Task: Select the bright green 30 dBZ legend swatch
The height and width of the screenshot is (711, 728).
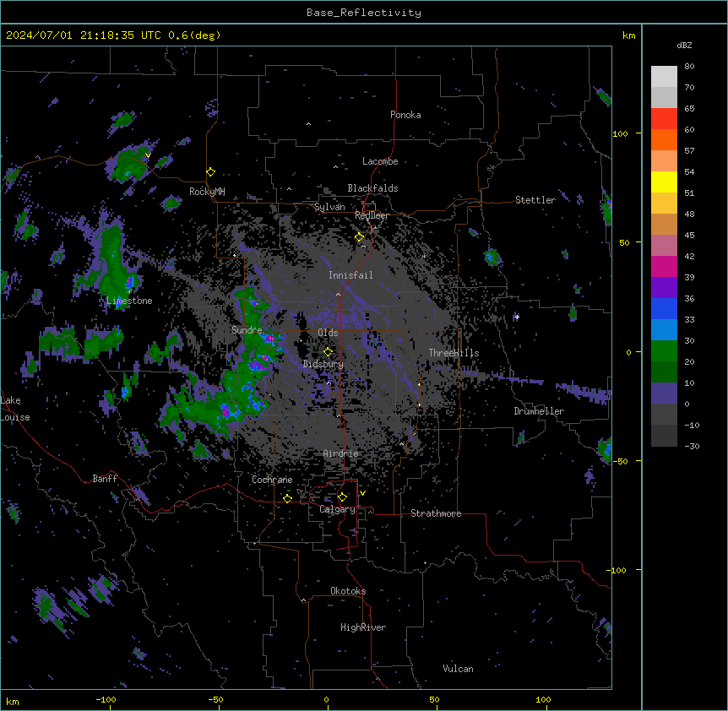Action: [x=664, y=351]
